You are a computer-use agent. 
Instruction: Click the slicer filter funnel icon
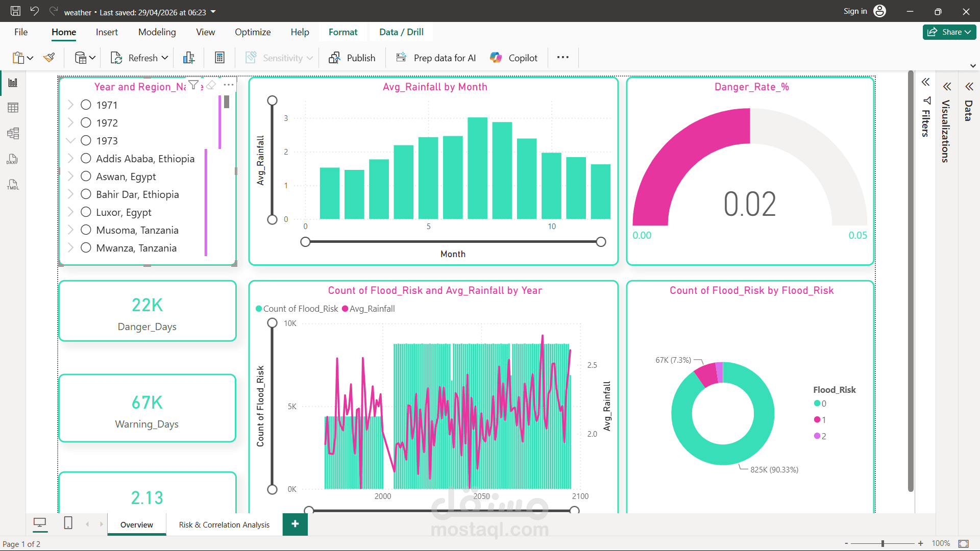coord(193,85)
